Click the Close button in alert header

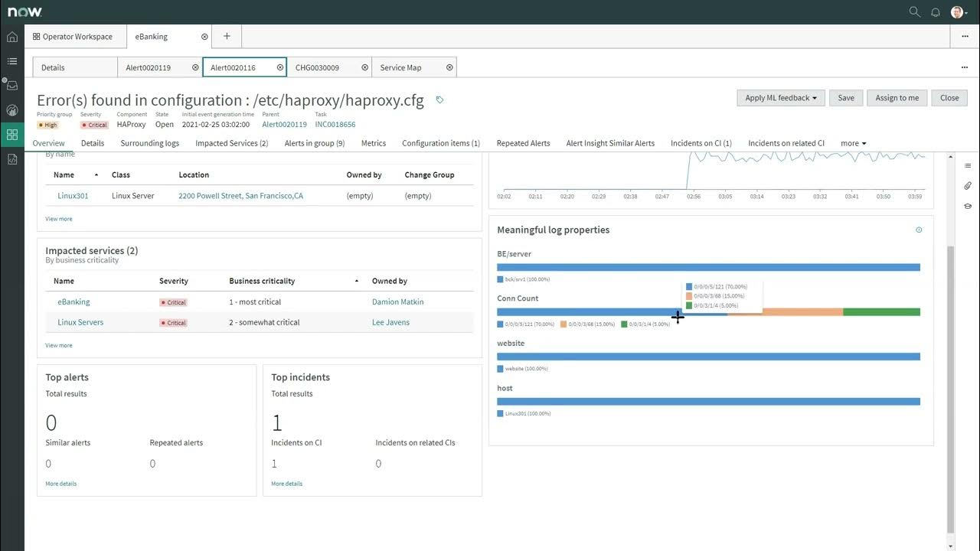[x=949, y=98]
